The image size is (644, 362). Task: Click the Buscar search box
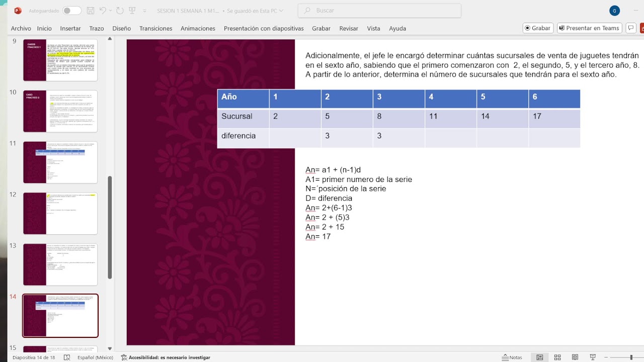(379, 11)
